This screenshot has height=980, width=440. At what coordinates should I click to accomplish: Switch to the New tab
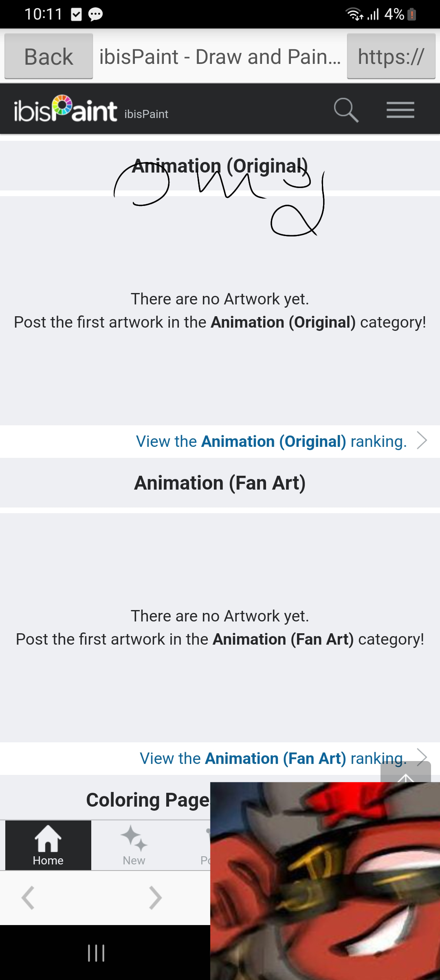[134, 845]
